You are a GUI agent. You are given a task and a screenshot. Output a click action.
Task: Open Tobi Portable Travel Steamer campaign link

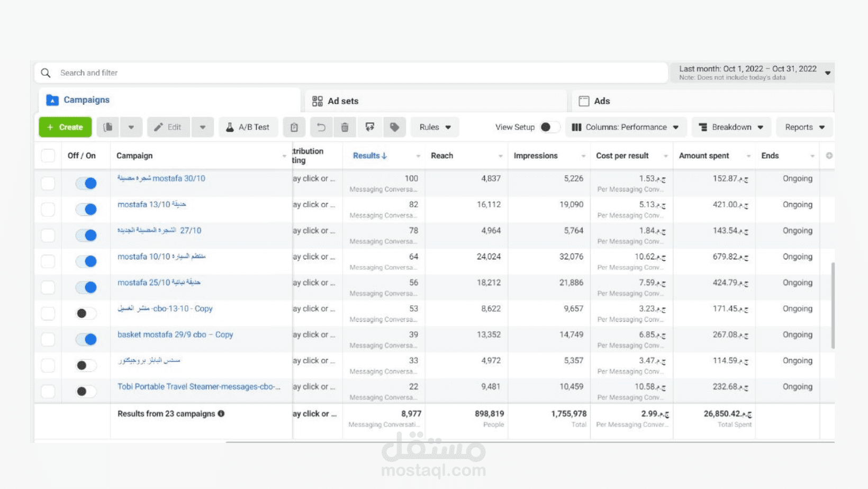(x=199, y=386)
